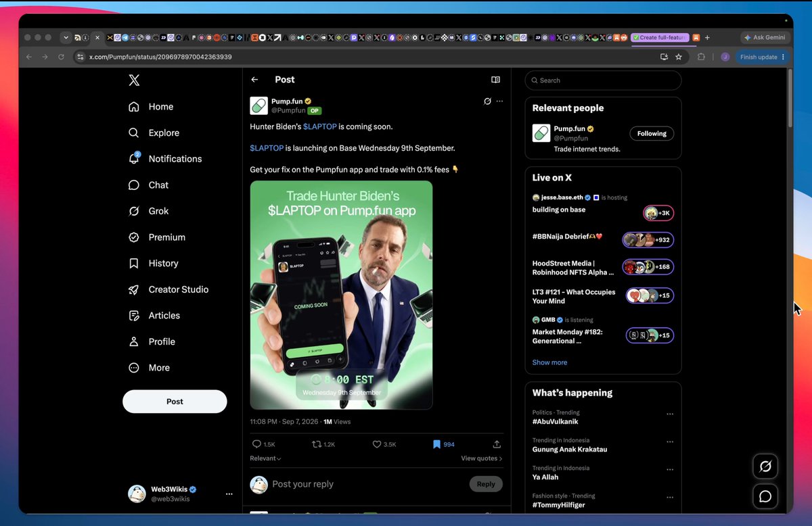This screenshot has width=812, height=526.
Task: Open Grok from the sidebar
Action: (148, 211)
